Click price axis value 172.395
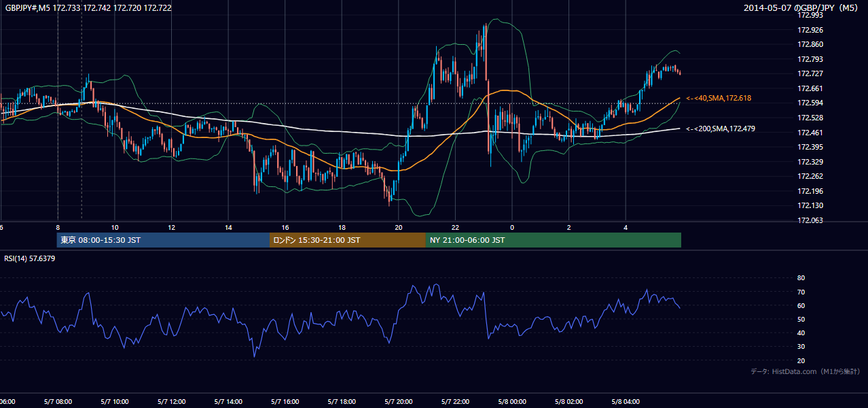Screen dimensions: 868x408 (x=810, y=147)
